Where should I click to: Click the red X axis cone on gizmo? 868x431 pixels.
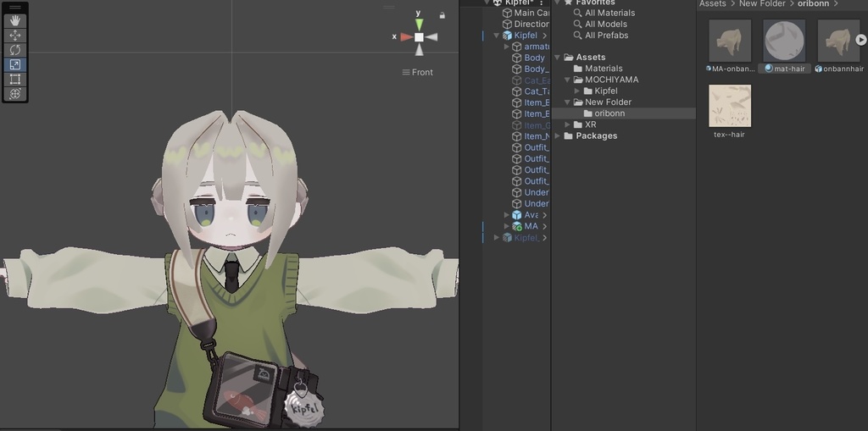[406, 37]
